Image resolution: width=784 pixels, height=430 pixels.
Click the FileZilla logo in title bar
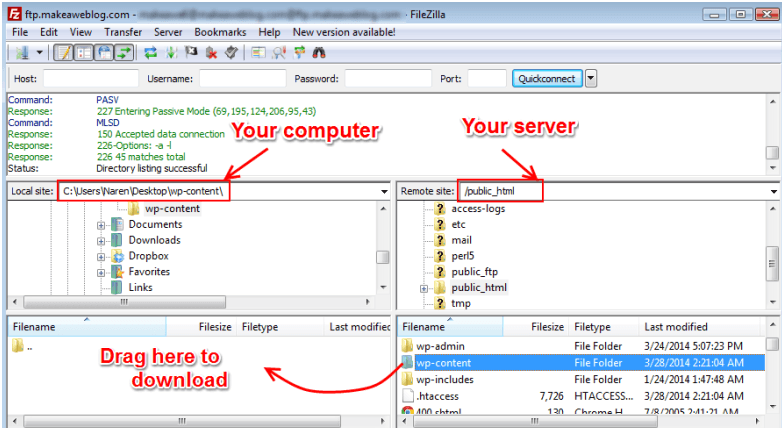[x=14, y=14]
